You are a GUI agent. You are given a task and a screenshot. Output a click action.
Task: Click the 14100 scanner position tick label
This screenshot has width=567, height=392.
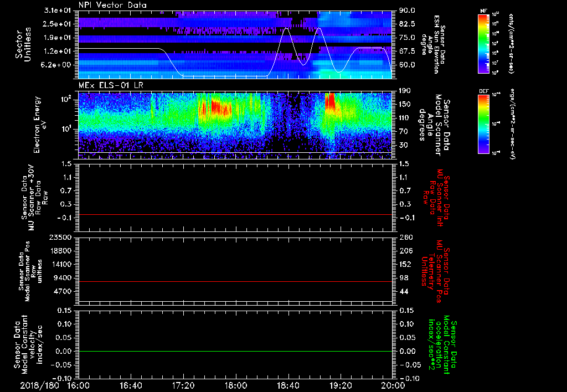[60, 264]
